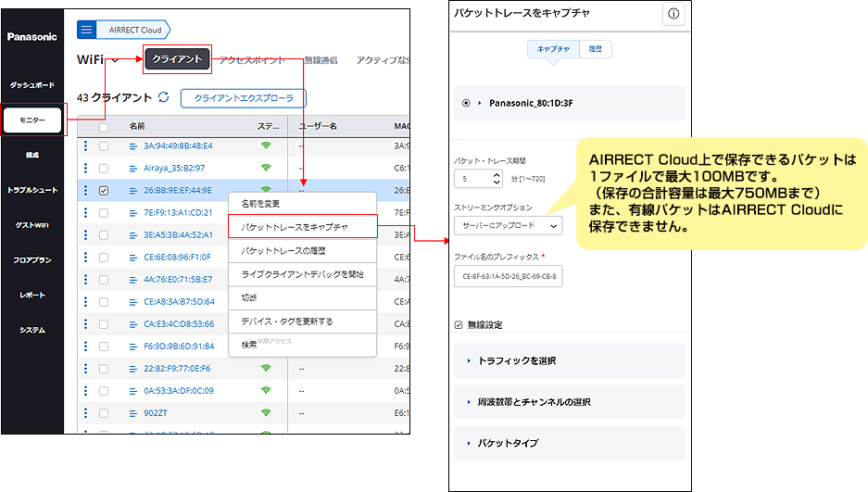Check the box for CE:6E:08:96:F1:0F

[104, 258]
